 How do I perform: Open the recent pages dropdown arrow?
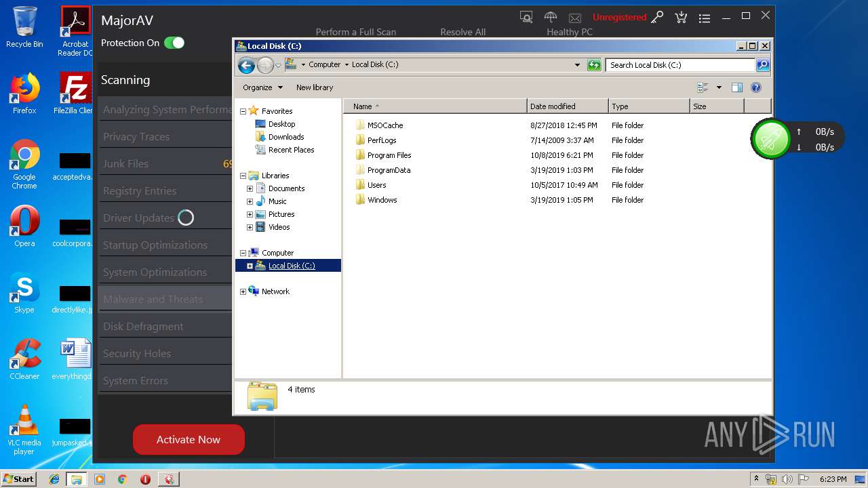(x=278, y=66)
